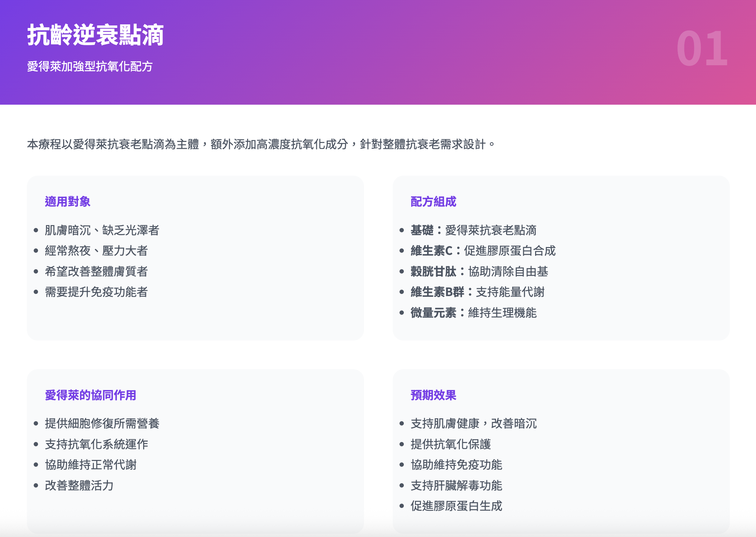Click list item 改善整體活力

79,485
